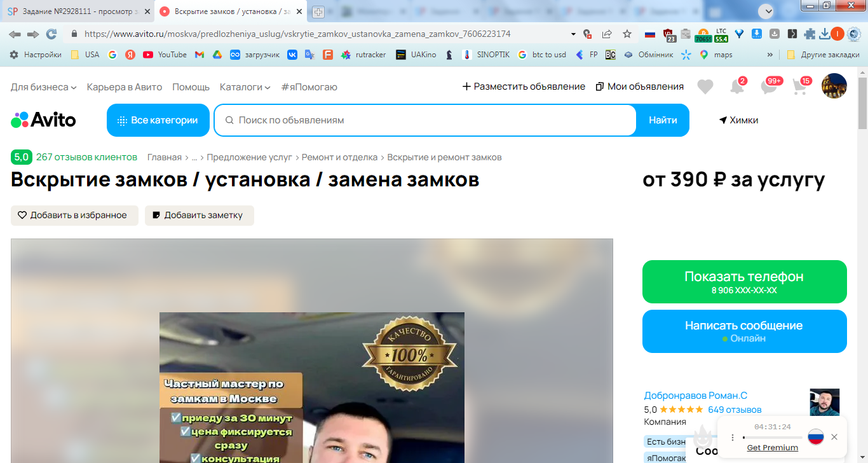868x463 pixels.
Task: Open the Yandex bookmark icon
Action: pyautogui.click(x=130, y=55)
